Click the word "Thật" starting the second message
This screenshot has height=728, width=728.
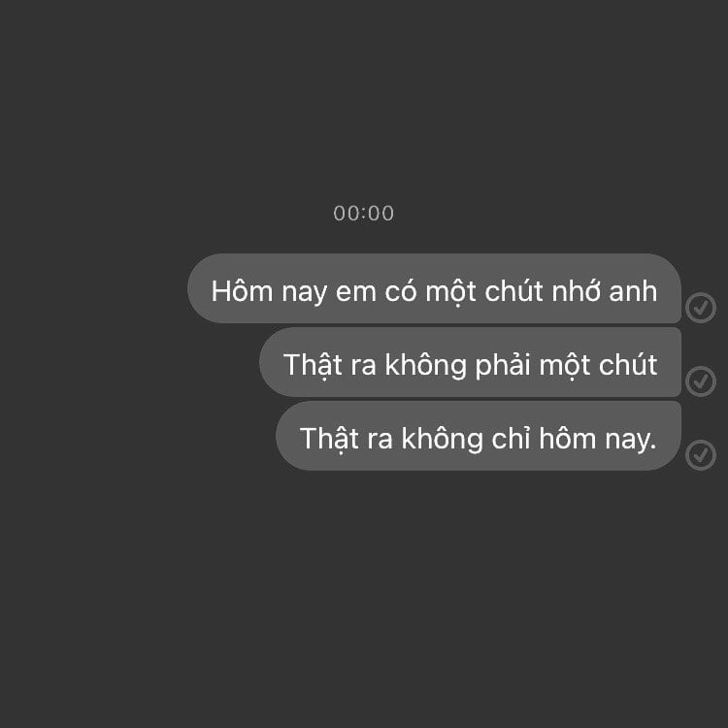click(x=313, y=365)
